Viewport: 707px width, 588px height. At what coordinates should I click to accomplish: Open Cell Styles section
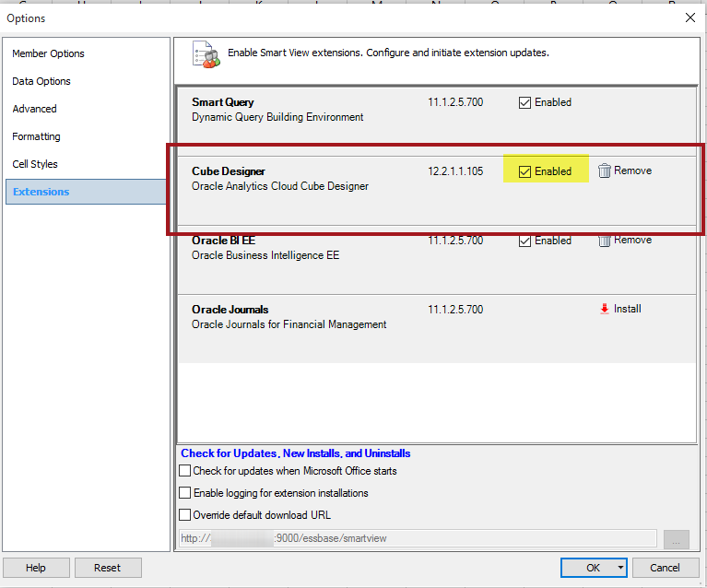point(35,164)
